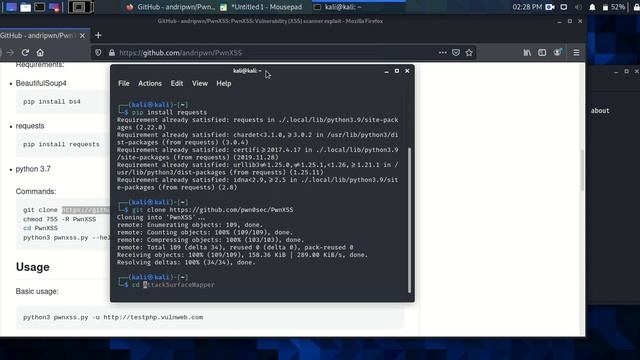The image size is (640, 360).
Task: Click the 'pip install bs4' code block
Action: (62, 102)
